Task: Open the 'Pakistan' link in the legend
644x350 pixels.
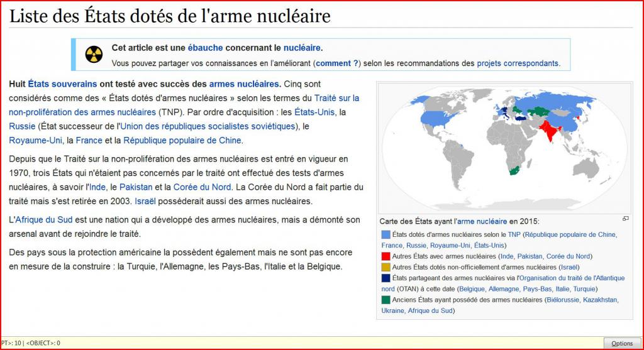Action: click(x=530, y=256)
